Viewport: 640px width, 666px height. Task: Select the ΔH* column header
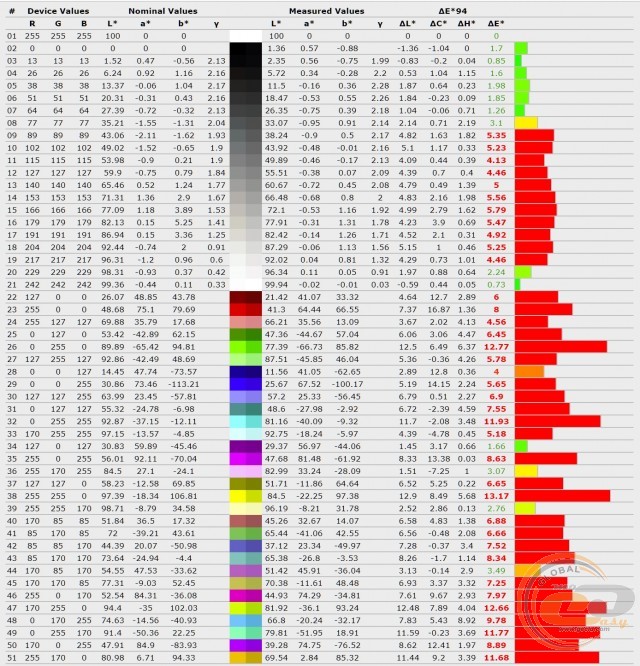point(466,21)
